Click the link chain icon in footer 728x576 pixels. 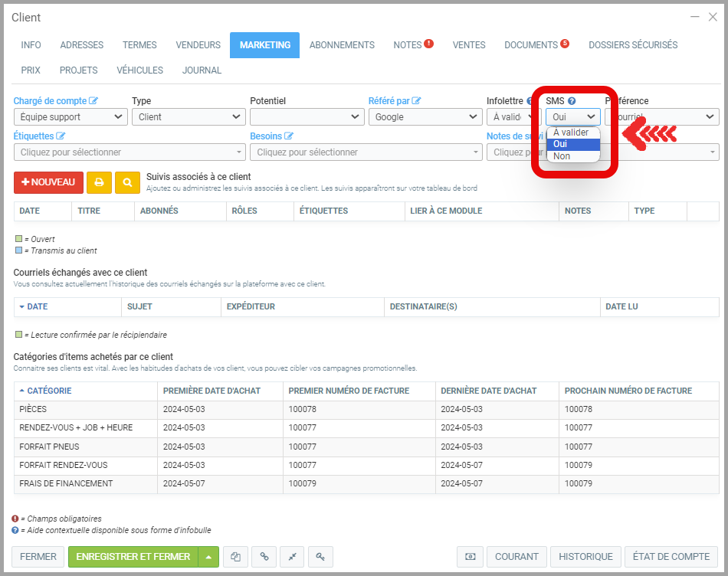264,557
